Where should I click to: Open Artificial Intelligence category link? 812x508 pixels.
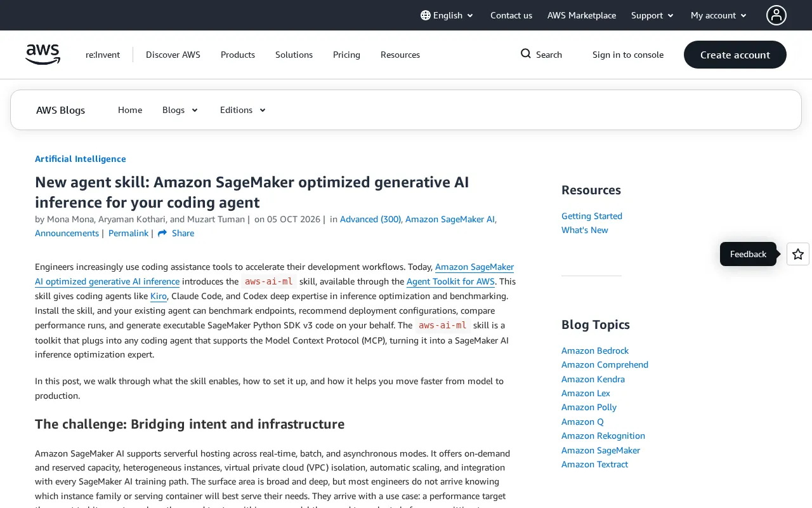[81, 159]
